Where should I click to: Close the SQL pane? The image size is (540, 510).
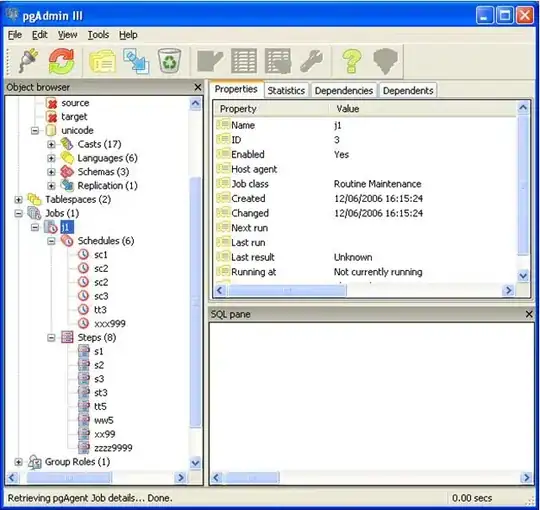(x=529, y=314)
